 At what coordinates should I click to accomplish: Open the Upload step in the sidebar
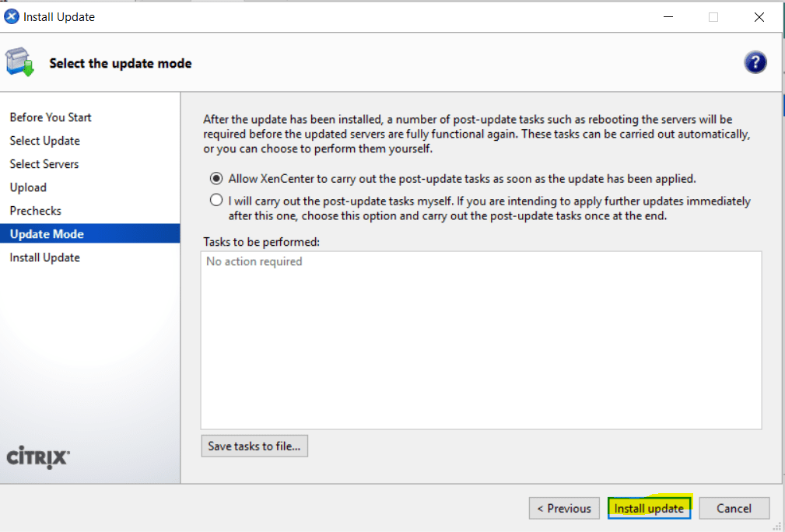click(28, 187)
